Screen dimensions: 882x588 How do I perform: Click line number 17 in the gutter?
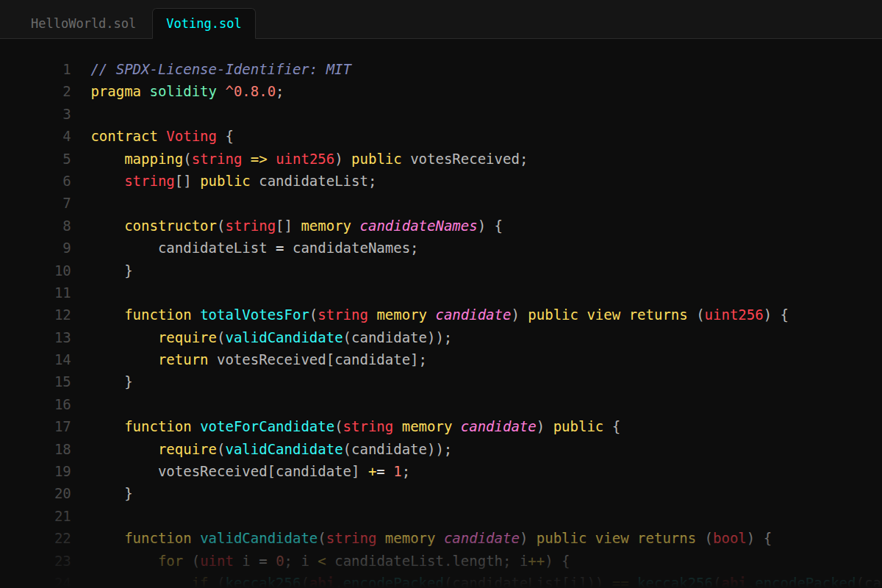63,426
